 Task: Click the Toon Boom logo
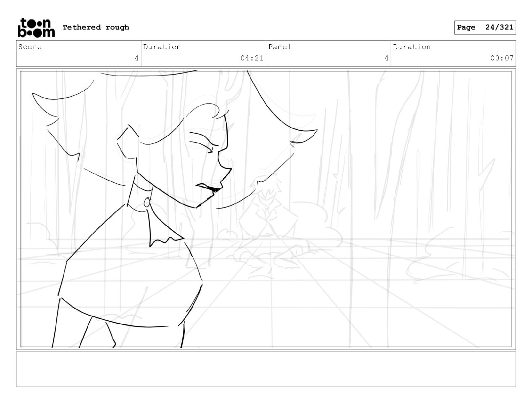pos(36,28)
